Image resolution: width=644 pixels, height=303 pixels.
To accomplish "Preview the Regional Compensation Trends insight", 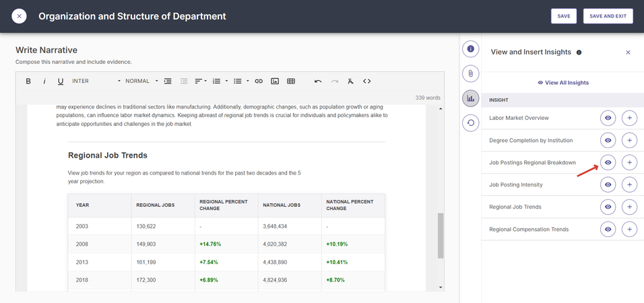I will 608,229.
